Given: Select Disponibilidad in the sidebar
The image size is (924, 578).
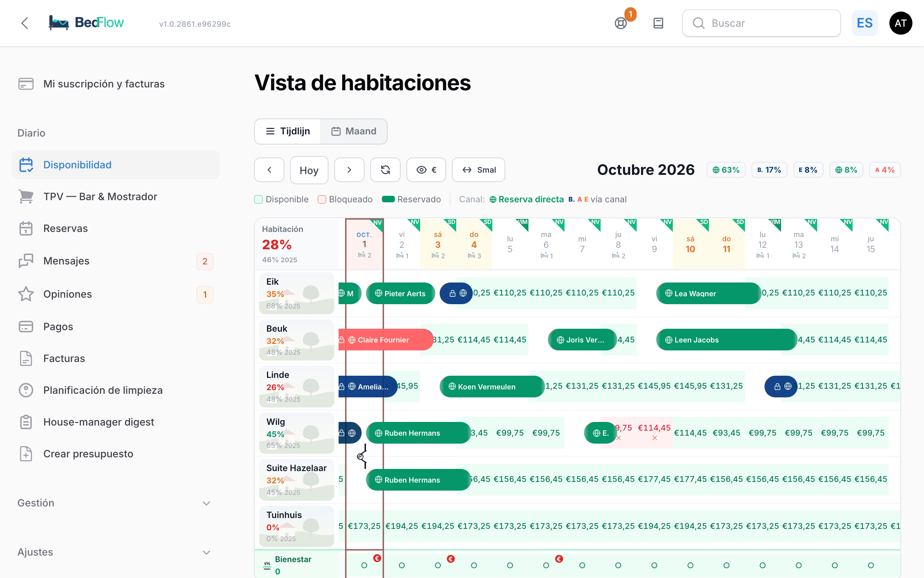Looking at the screenshot, I should tap(115, 165).
